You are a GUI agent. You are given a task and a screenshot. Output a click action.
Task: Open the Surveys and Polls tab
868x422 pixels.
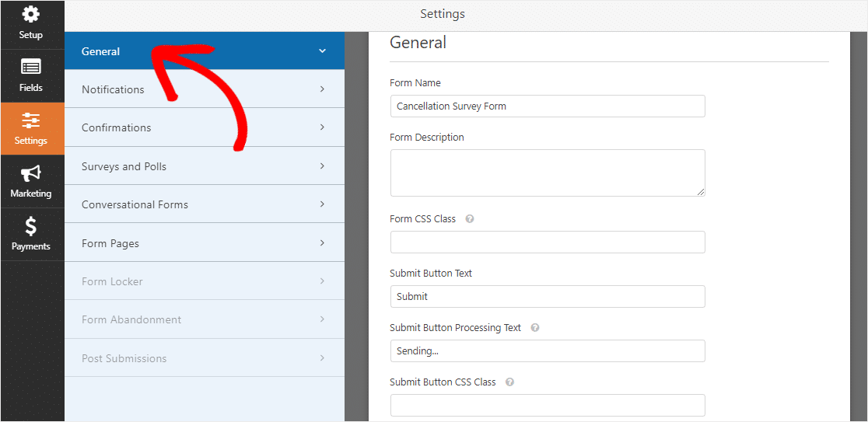pyautogui.click(x=205, y=166)
